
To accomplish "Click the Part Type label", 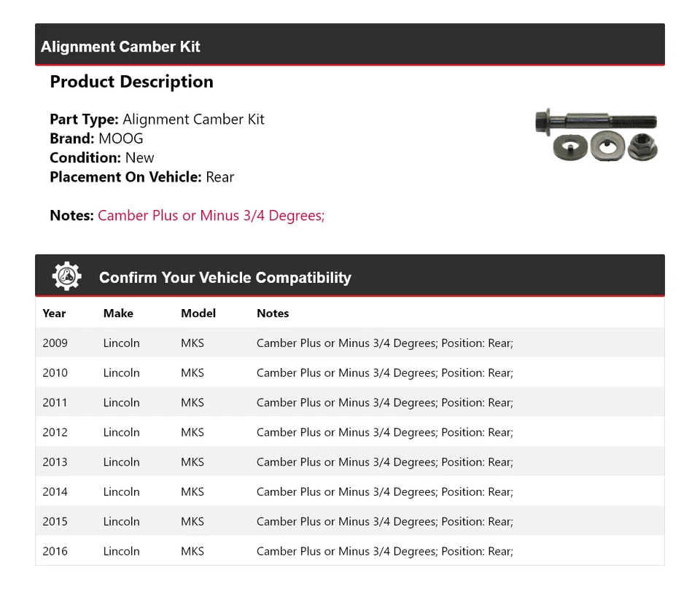I will [81, 119].
